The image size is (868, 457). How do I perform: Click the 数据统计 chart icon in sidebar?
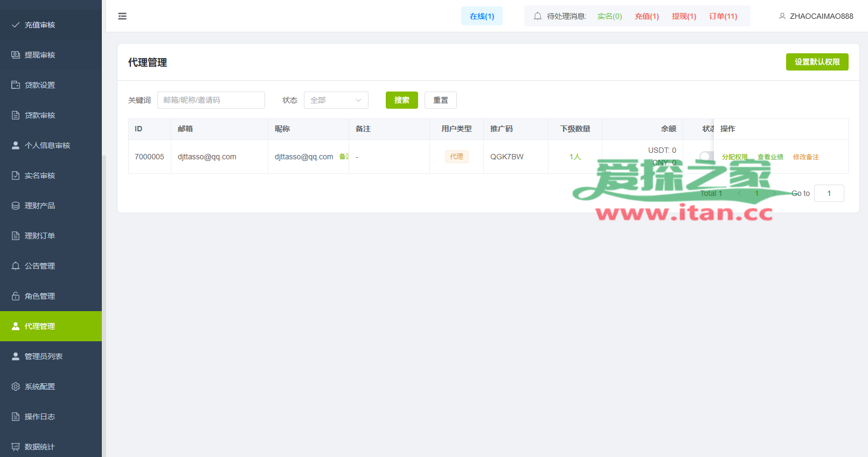click(x=16, y=447)
